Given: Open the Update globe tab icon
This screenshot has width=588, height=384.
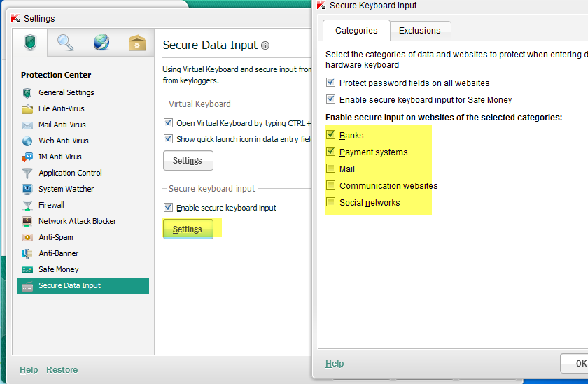Looking at the screenshot, I should click(x=101, y=43).
